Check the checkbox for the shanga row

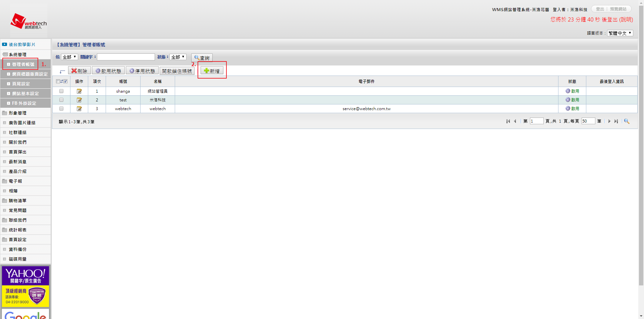click(61, 91)
